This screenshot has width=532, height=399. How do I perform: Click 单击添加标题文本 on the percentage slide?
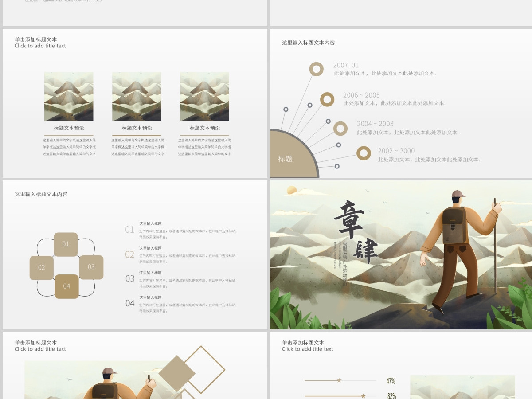pyautogui.click(x=303, y=343)
